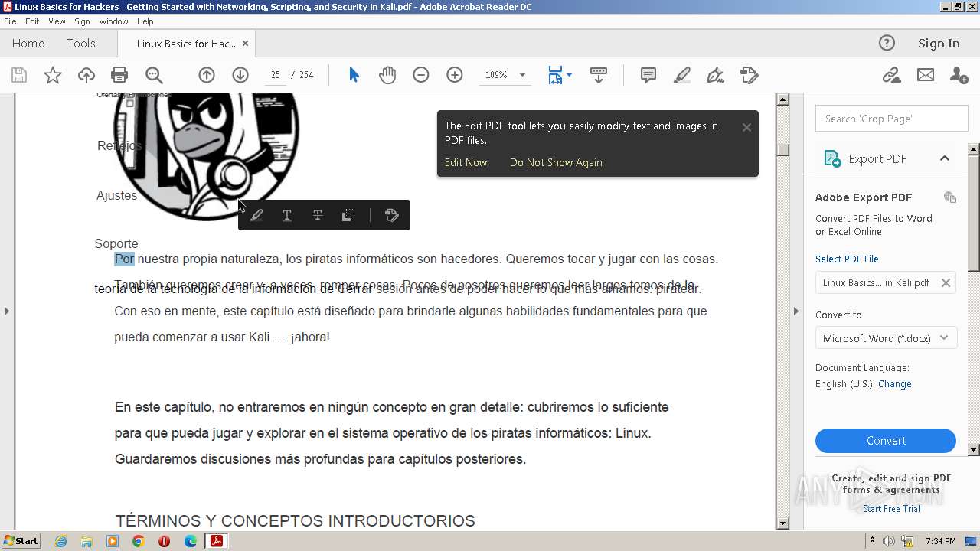This screenshot has width=980, height=551.
Task: Click the document vertical scrollbar thumb
Action: point(783,148)
